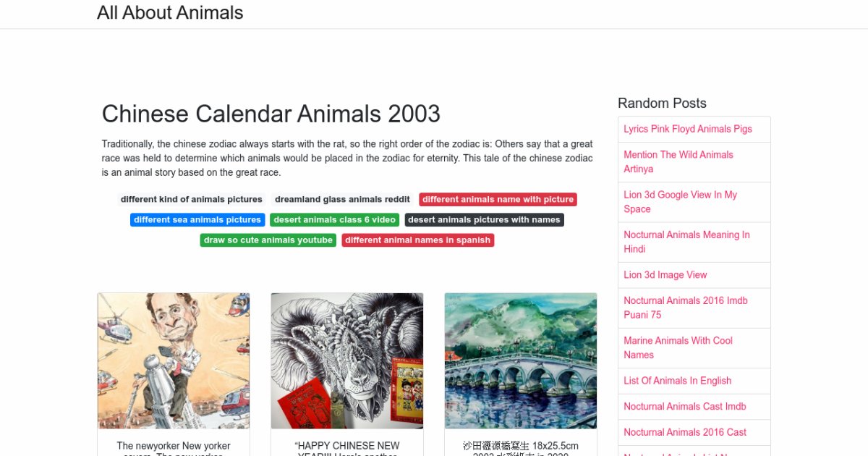
Task: Open the green 'desert animals class 6 video' tag
Action: coord(334,219)
